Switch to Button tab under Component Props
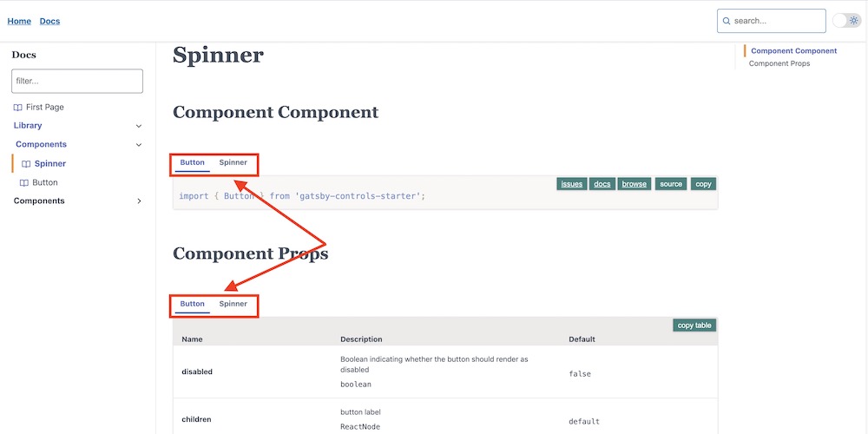 pyautogui.click(x=192, y=304)
